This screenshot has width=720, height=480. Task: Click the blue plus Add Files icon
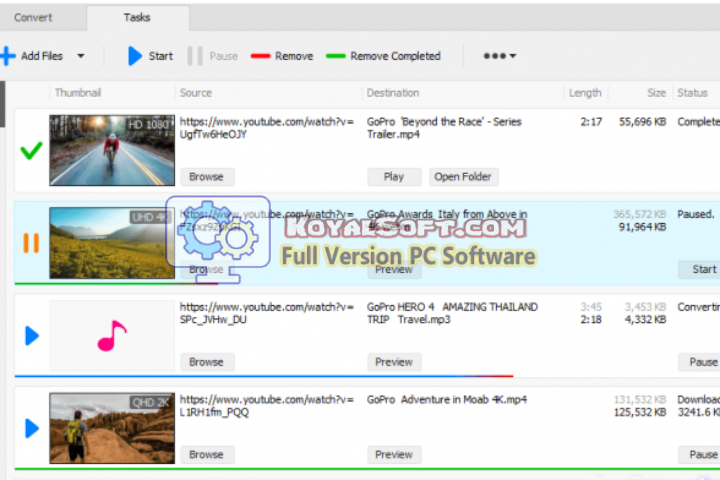coord(8,56)
